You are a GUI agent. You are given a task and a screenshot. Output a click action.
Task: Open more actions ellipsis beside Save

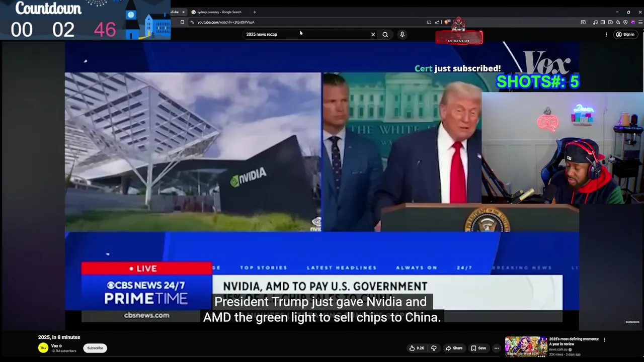pos(496,348)
